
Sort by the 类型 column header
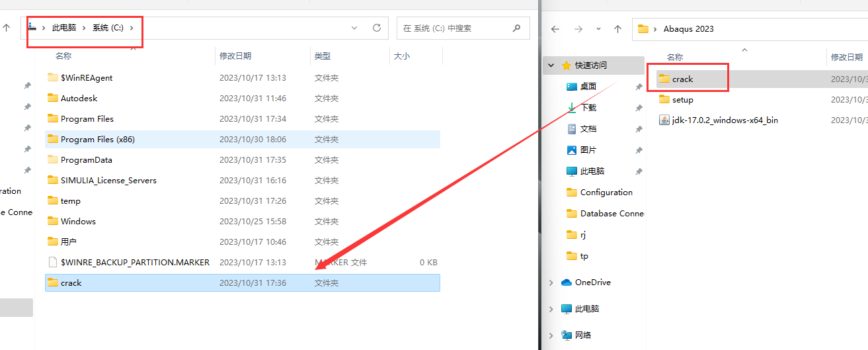coord(322,56)
